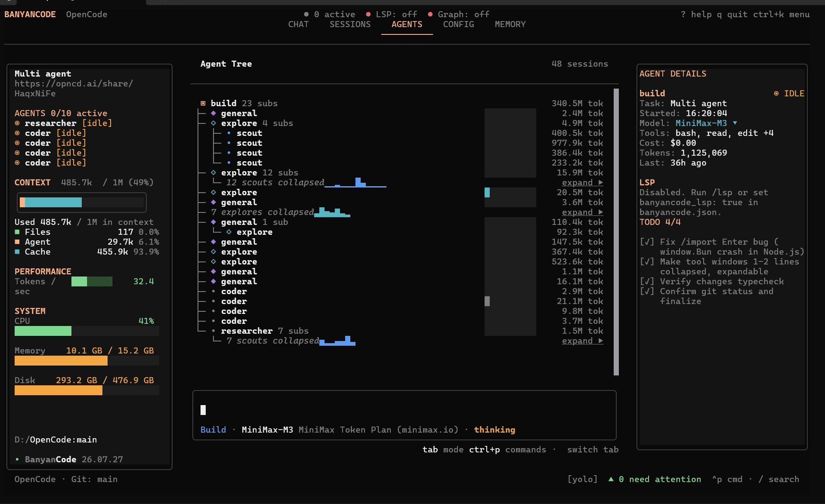The width and height of the screenshot is (825, 504).
Task: Open the MiniMax-M3 model dropdown arrow
Action: pos(735,123)
